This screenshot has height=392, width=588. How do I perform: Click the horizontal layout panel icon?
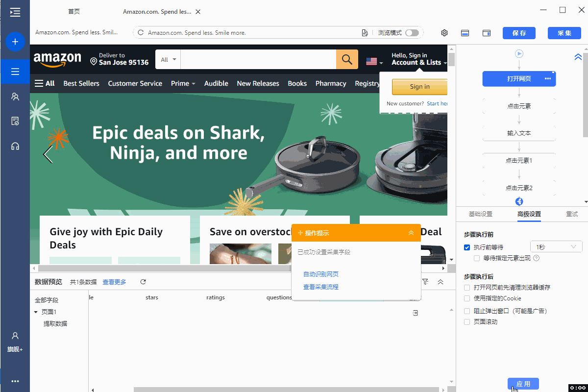tap(465, 33)
